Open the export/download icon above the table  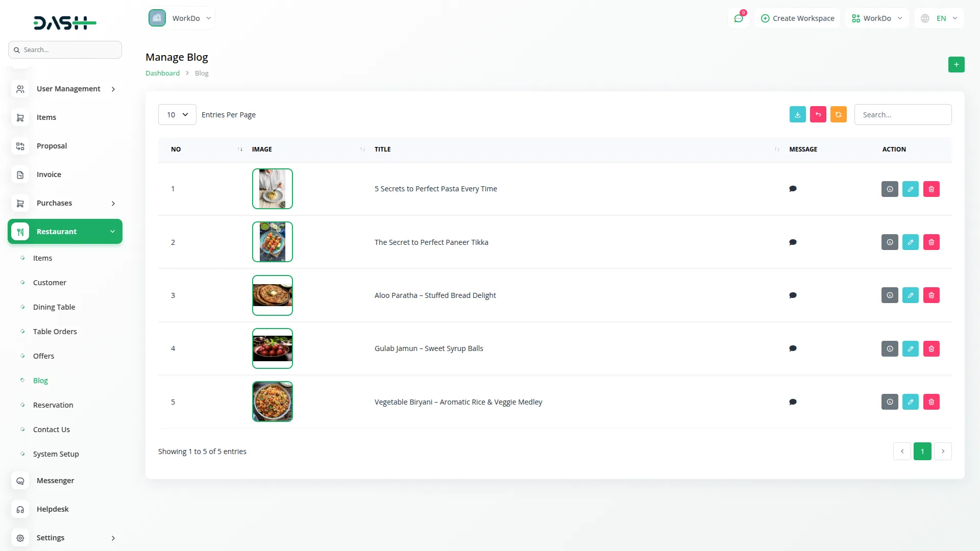(797, 114)
